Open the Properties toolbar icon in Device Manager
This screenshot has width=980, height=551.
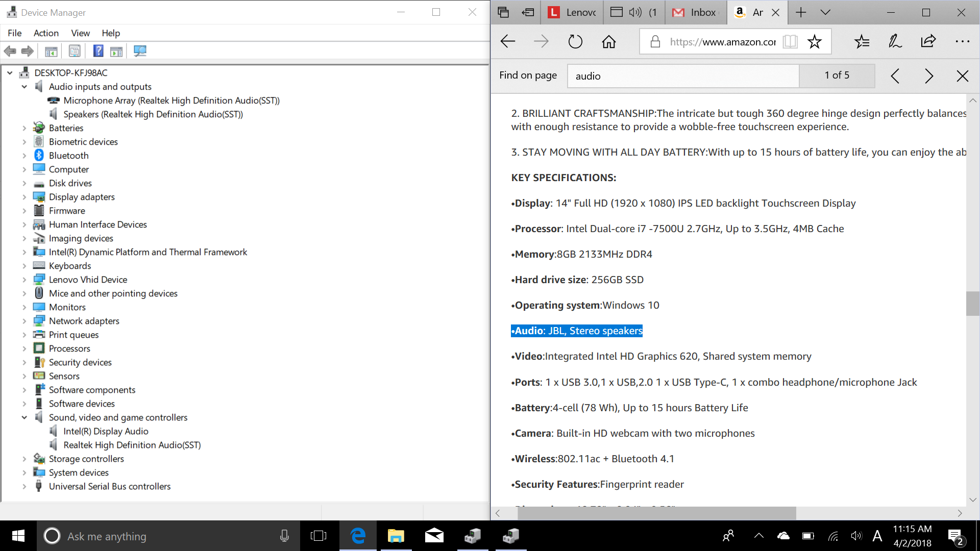click(x=75, y=51)
